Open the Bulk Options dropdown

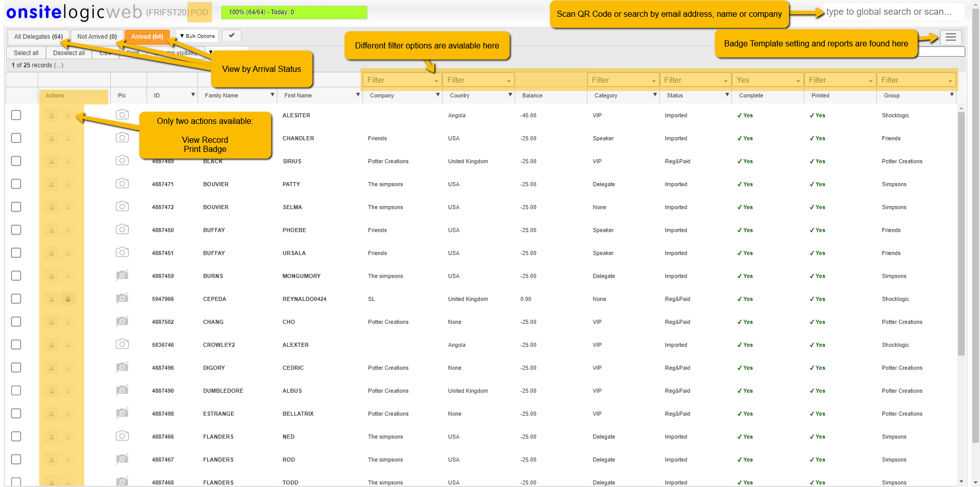(197, 36)
